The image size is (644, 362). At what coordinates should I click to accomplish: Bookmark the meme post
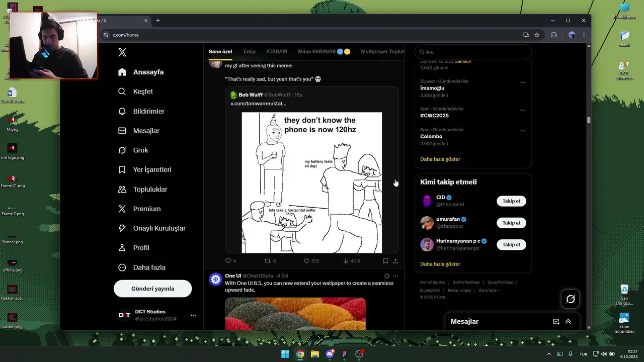coord(385,261)
